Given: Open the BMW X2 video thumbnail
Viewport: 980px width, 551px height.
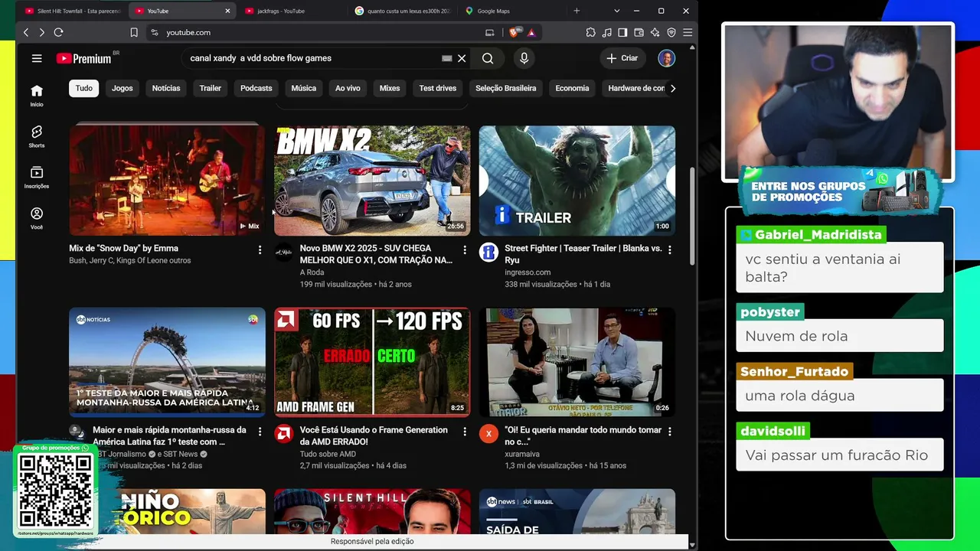Looking at the screenshot, I should (372, 181).
